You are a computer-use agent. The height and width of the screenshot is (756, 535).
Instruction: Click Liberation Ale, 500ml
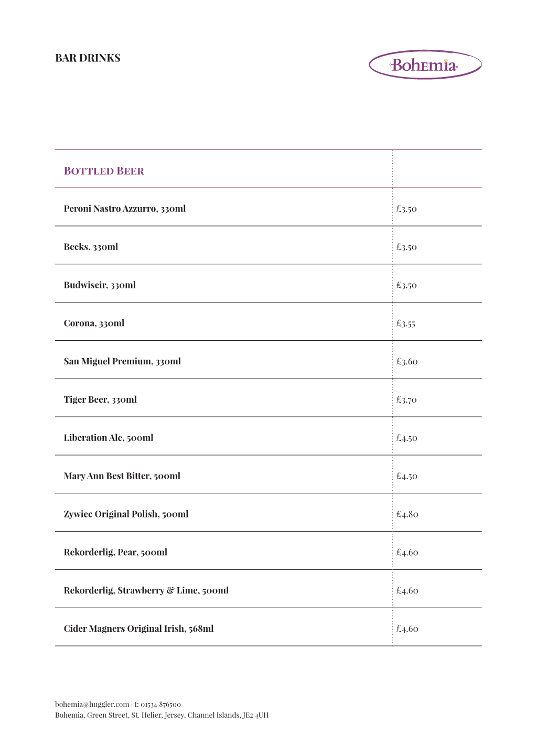click(x=109, y=438)
